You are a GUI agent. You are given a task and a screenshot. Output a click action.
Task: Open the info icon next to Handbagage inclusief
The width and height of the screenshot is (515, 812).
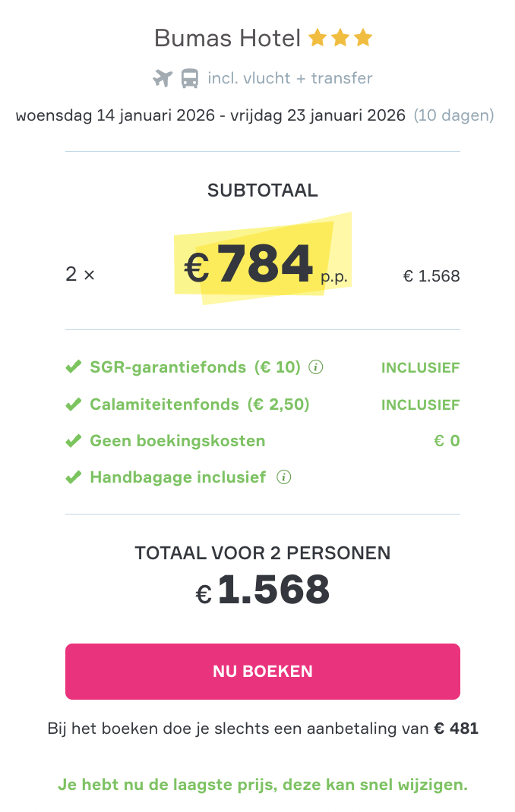(283, 477)
